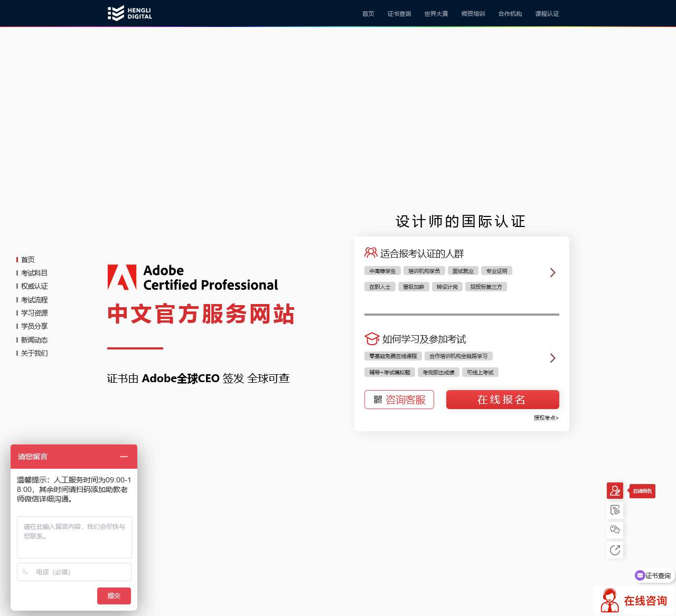This screenshot has width=676, height=616.
Task: Click the QR icon inside 咨询客服 button
Action: 378,400
